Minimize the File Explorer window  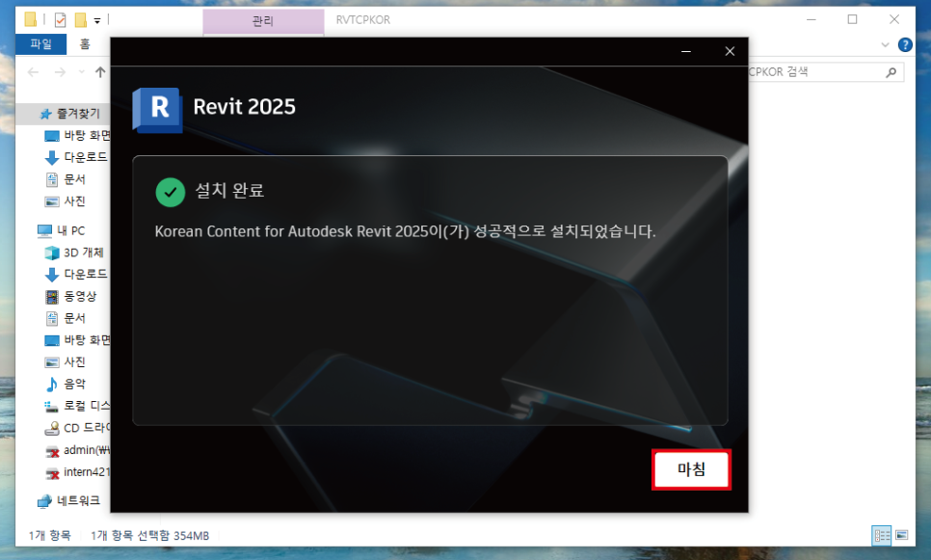click(x=811, y=19)
